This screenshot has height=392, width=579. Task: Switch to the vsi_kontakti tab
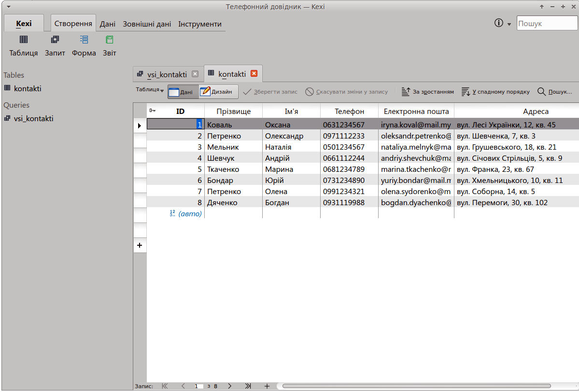(x=167, y=74)
